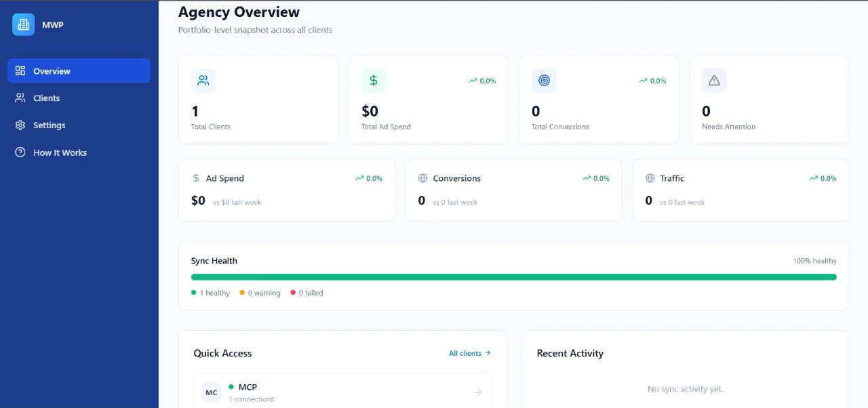Image resolution: width=868 pixels, height=408 pixels.
Task: Click the globe icon beside Conversions
Action: tap(423, 178)
